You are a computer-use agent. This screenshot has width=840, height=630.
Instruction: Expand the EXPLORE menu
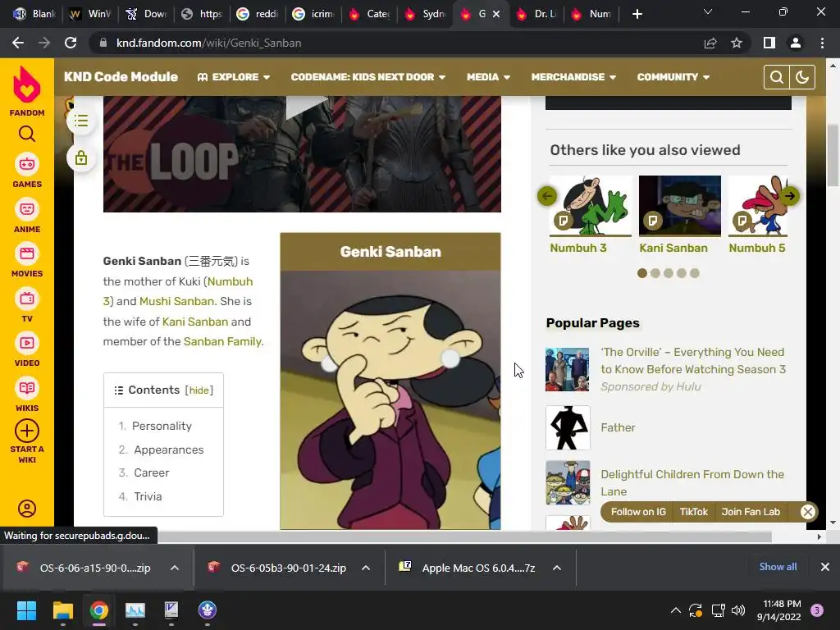(x=234, y=77)
